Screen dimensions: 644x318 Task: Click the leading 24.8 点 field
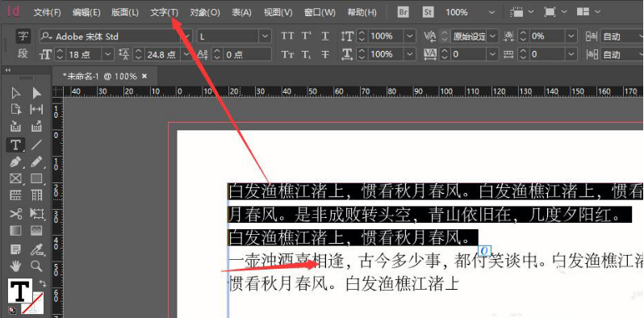[x=162, y=54]
